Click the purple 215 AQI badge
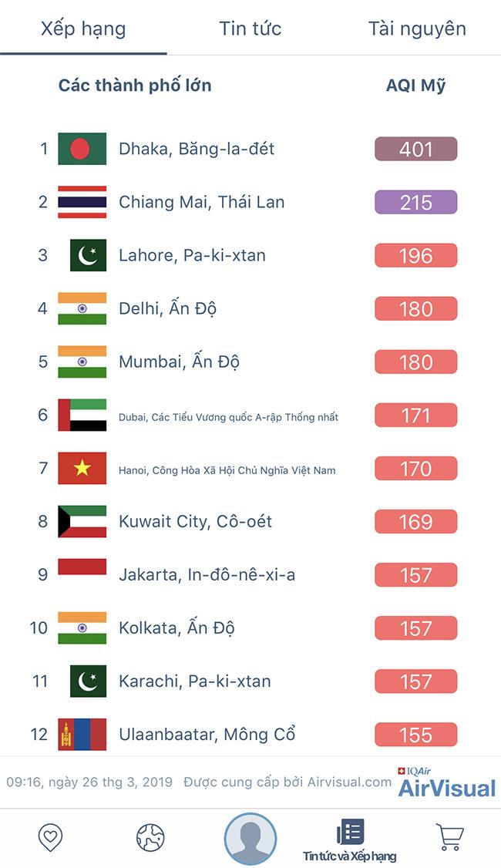501x868 pixels. pyautogui.click(x=415, y=202)
